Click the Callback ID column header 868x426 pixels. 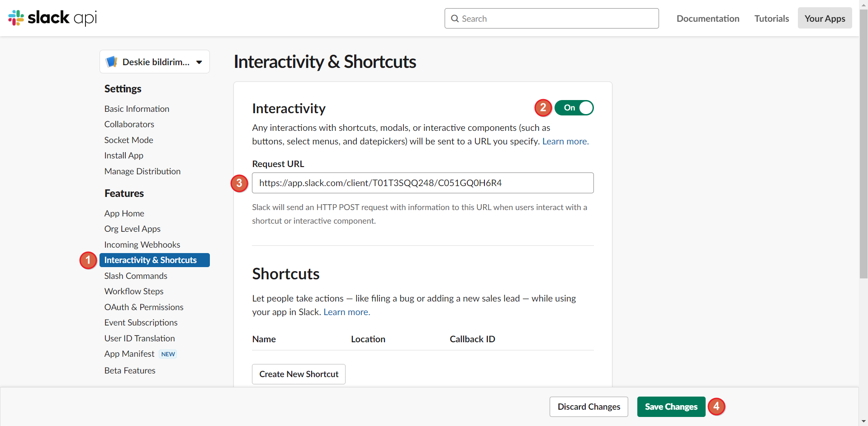point(472,339)
